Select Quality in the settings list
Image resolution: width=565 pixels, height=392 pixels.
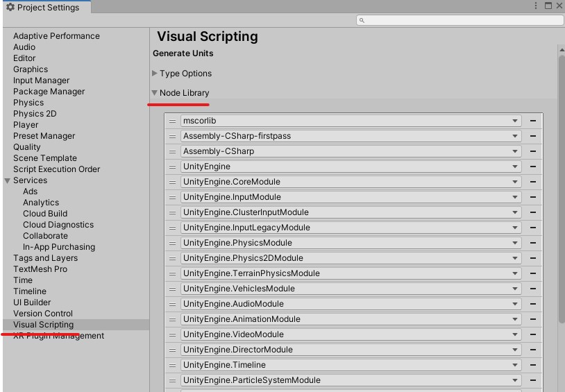click(x=26, y=147)
